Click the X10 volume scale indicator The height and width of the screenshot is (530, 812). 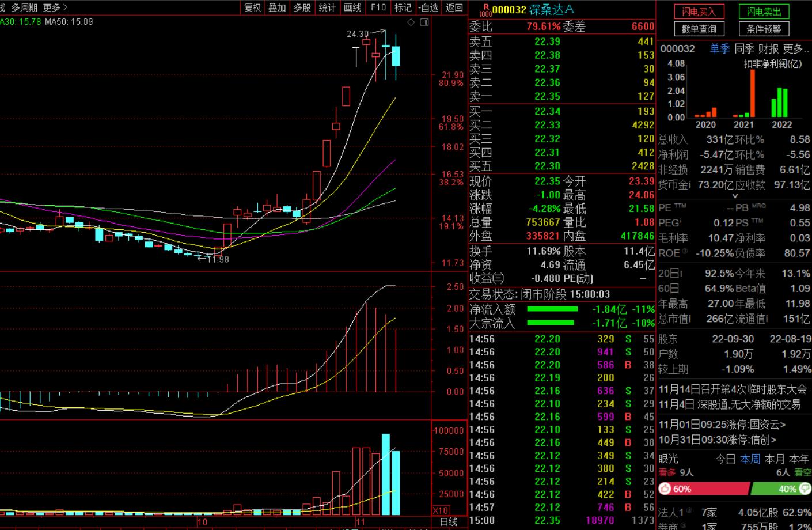(441, 510)
